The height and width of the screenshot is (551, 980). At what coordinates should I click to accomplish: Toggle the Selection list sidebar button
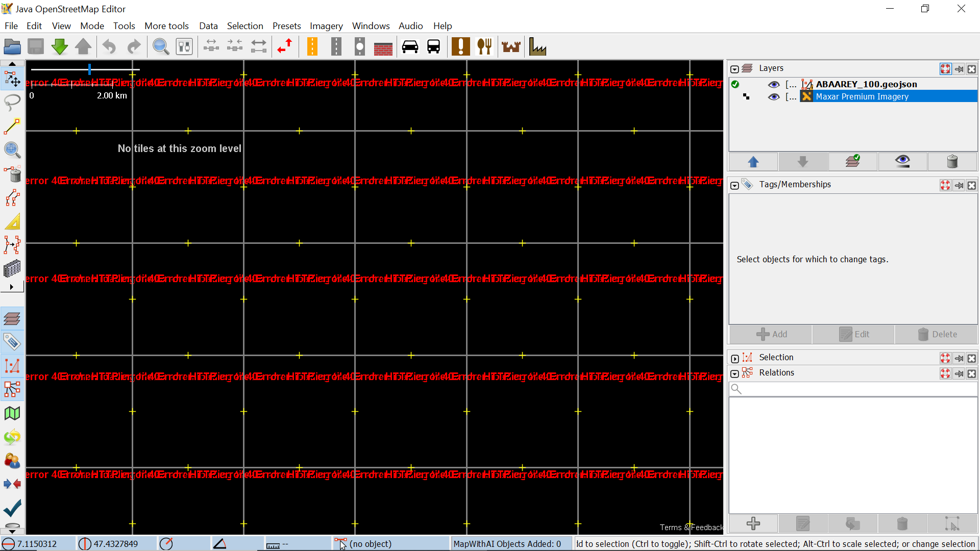click(12, 366)
